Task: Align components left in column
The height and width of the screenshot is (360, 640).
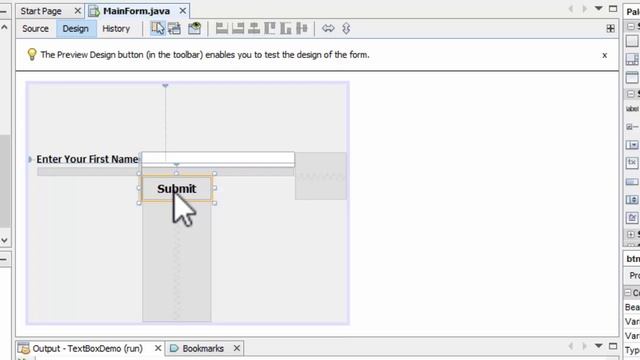Action: tap(222, 28)
